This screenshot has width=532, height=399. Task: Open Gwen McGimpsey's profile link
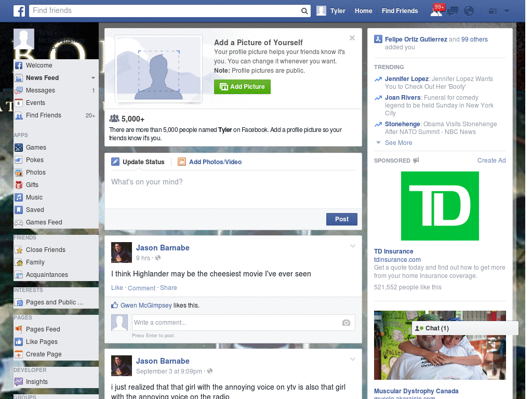coord(146,305)
